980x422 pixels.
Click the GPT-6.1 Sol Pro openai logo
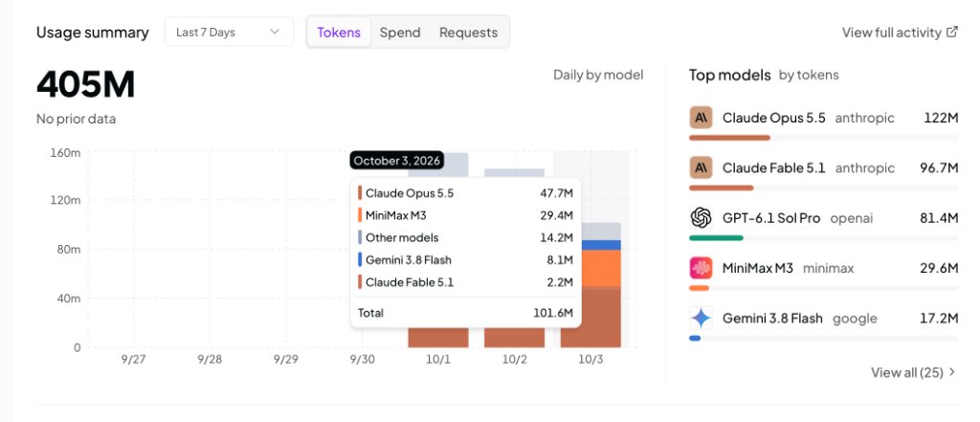pos(702,217)
